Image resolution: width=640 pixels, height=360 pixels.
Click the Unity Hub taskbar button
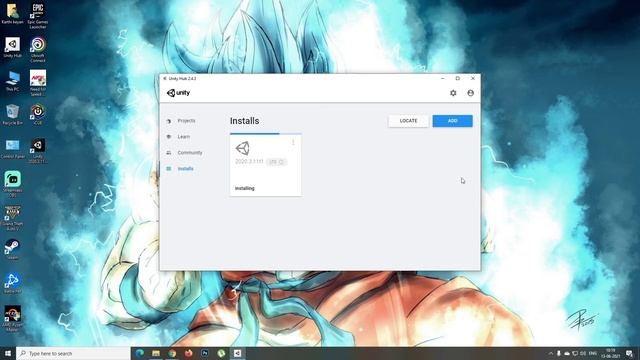(x=237, y=353)
